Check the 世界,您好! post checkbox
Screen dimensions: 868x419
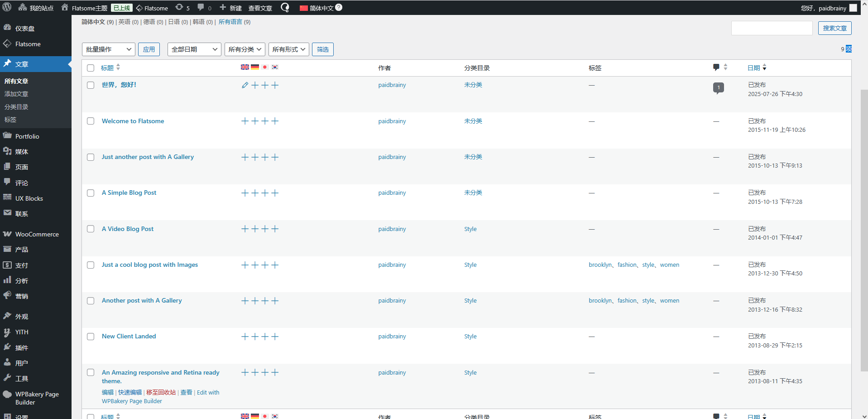[91, 85]
